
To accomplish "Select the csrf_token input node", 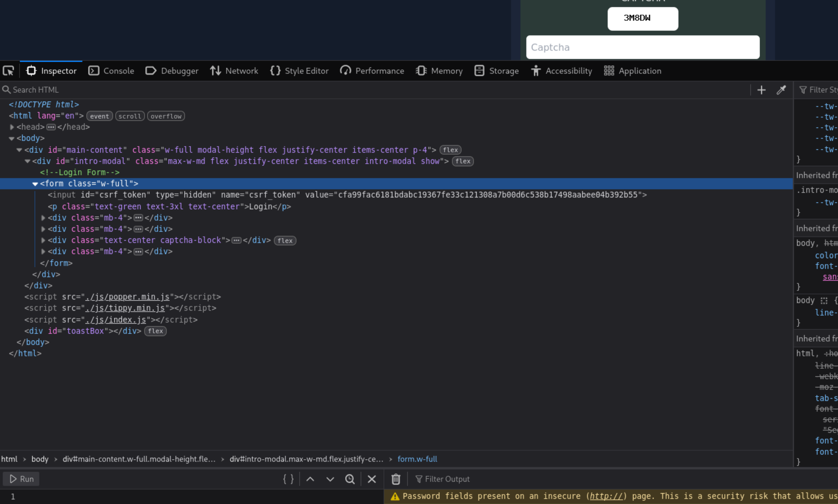I will pyautogui.click(x=347, y=195).
